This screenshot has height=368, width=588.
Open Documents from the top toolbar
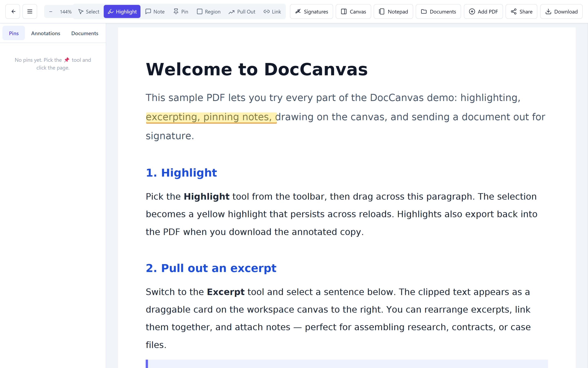(438, 11)
